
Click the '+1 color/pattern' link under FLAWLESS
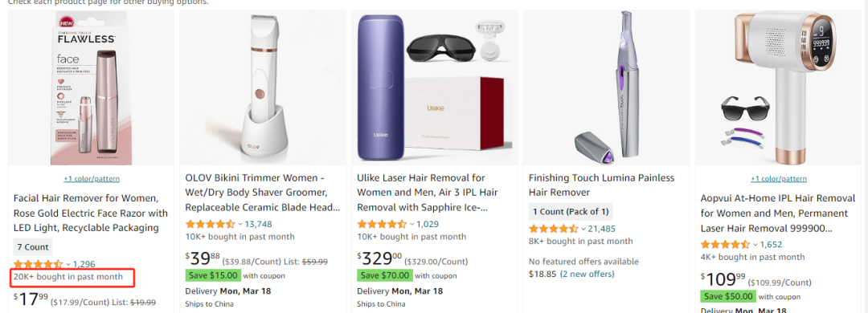tap(92, 179)
